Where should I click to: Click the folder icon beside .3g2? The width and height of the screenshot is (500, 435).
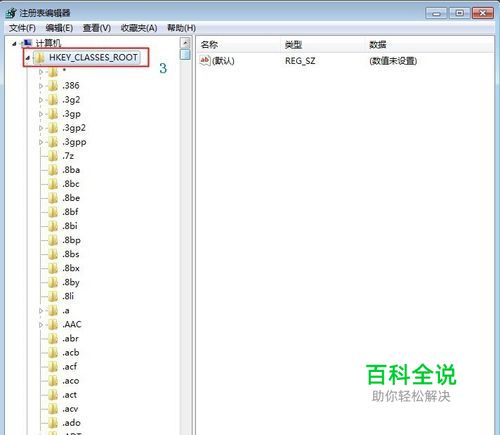point(53,100)
